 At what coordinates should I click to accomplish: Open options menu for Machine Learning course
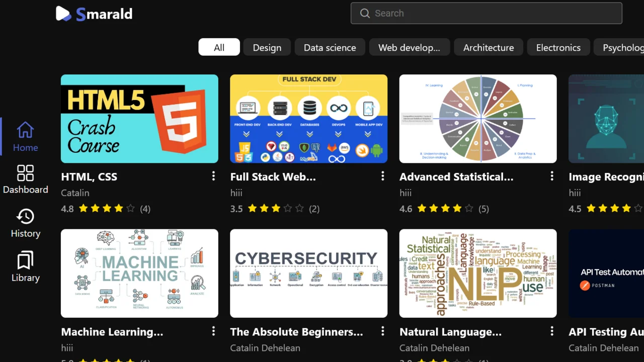(x=213, y=331)
